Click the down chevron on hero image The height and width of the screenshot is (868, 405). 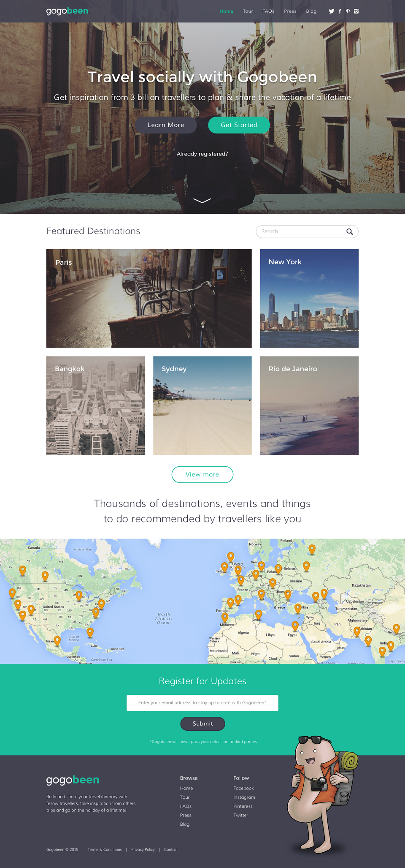[x=202, y=200]
